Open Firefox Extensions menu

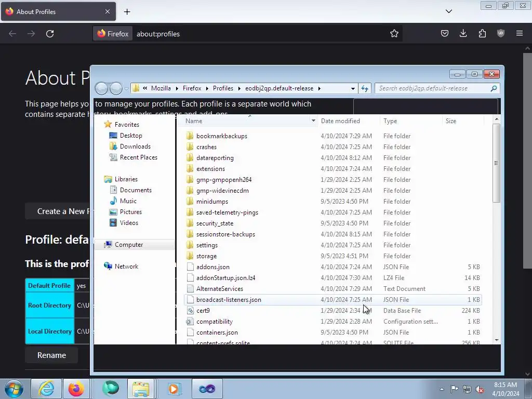tap(482, 33)
